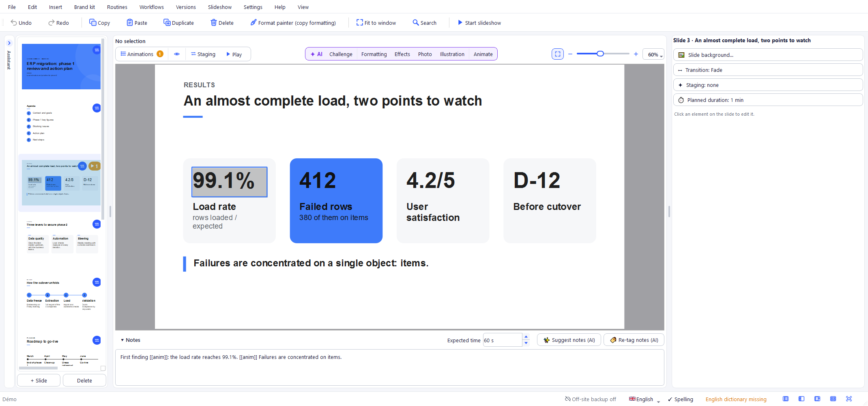Screen dimensions: 868x406
Task: Select the Formatting tab
Action: click(374, 54)
